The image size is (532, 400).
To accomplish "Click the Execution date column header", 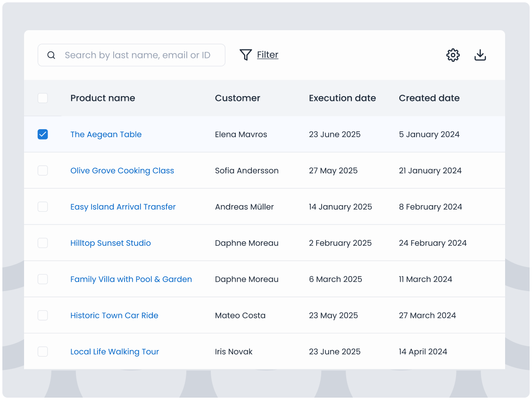I will (342, 98).
